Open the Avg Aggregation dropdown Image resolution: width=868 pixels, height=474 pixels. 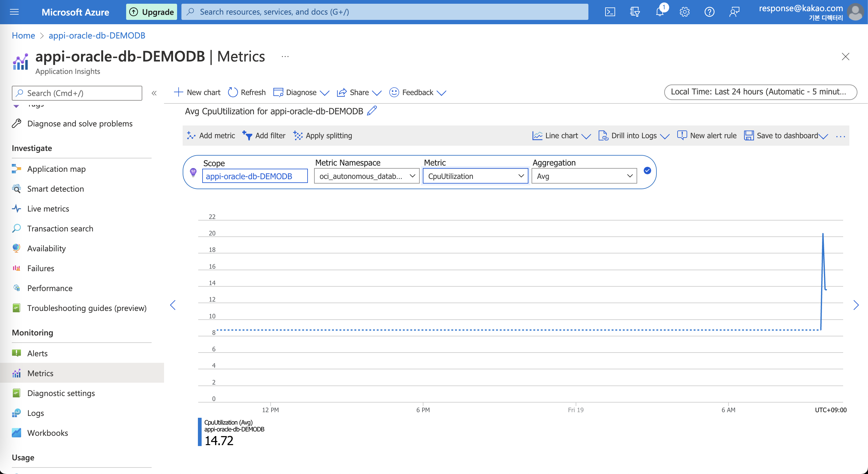[x=584, y=176]
